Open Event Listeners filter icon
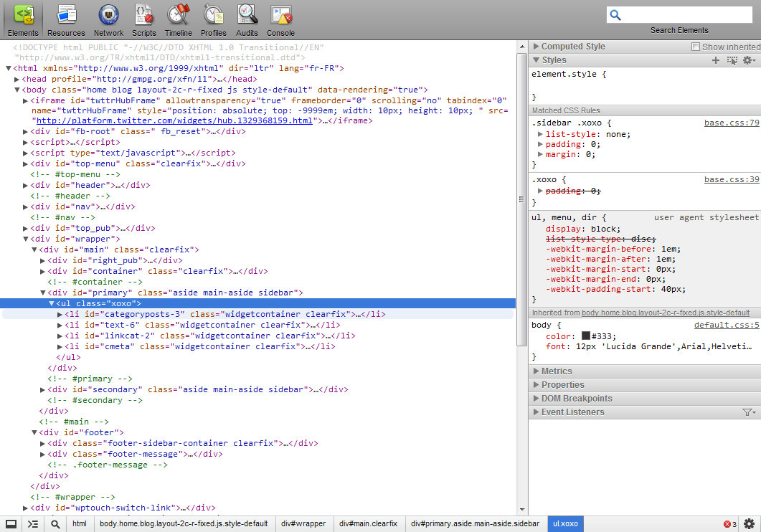Image resolution: width=761 pixels, height=532 pixels. click(749, 412)
